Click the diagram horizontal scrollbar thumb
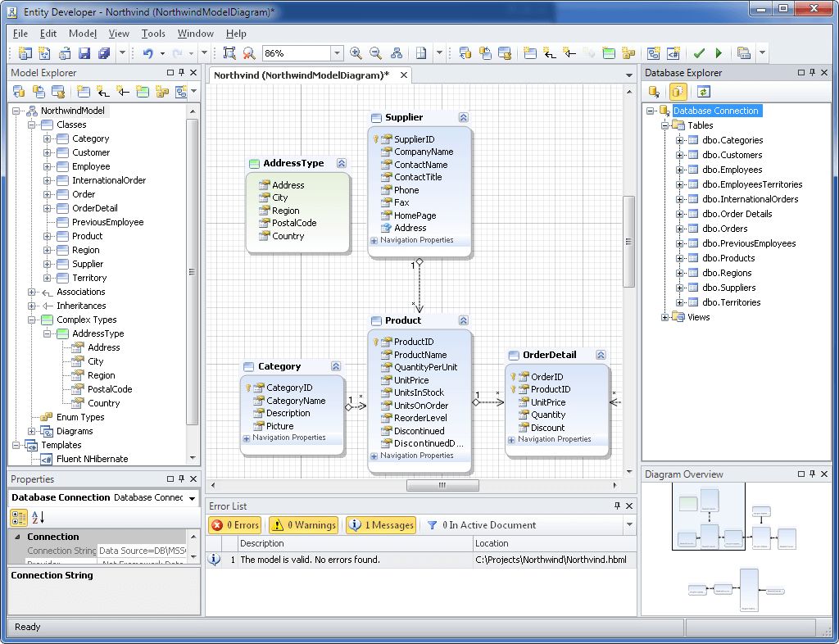Screen dimensions: 839x644 pyautogui.click(x=442, y=486)
